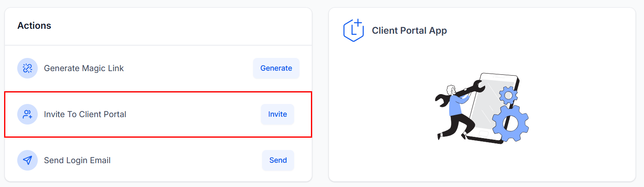
Task: Click the Invite To Client Portal user-plus icon
Action: 27,114
